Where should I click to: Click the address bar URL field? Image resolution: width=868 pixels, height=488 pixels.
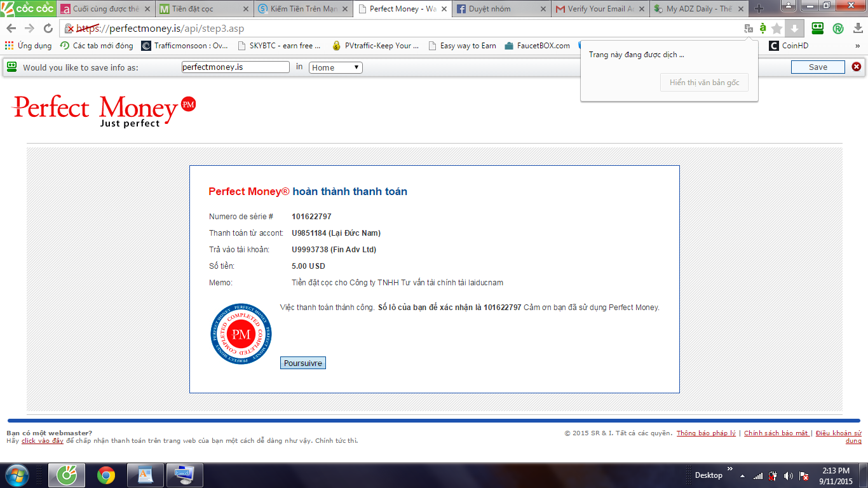[407, 29]
